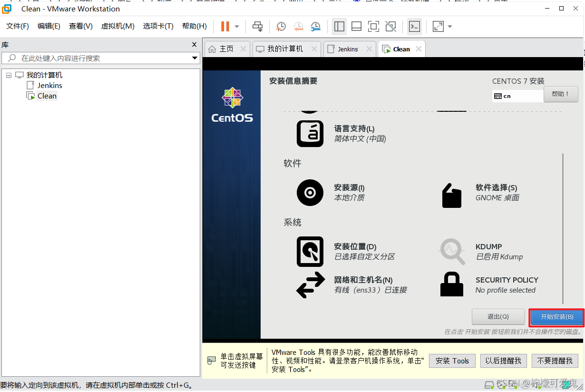Image resolution: width=585 pixels, height=392 pixels.
Task: Close the Clean tab
Action: pos(419,49)
